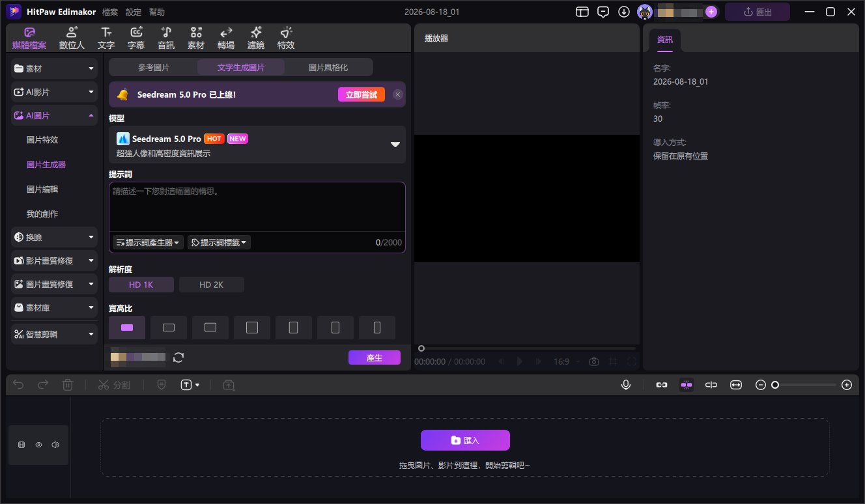Click the trash delete icon in timeline toolbar
Viewport: 865px width, 504px height.
[68, 385]
